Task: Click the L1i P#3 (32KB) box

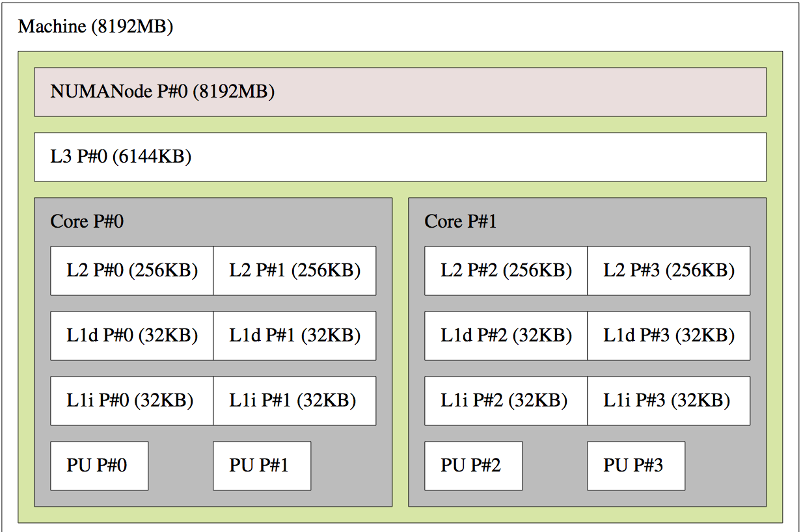Action: 669,401
